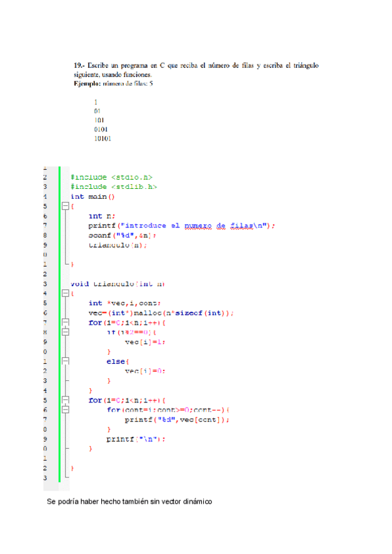Click the 'vec[i]=1;' code line
The image size is (392, 554).
145,342
